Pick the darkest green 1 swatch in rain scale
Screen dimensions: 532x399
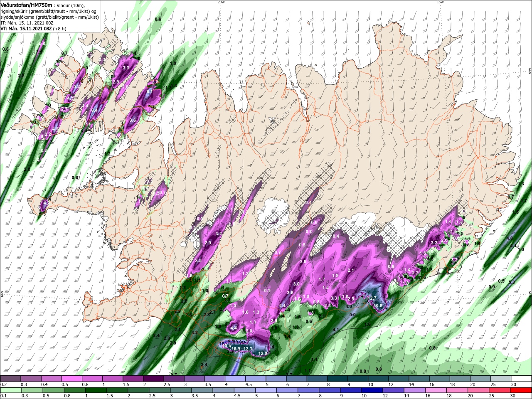click(x=95, y=390)
